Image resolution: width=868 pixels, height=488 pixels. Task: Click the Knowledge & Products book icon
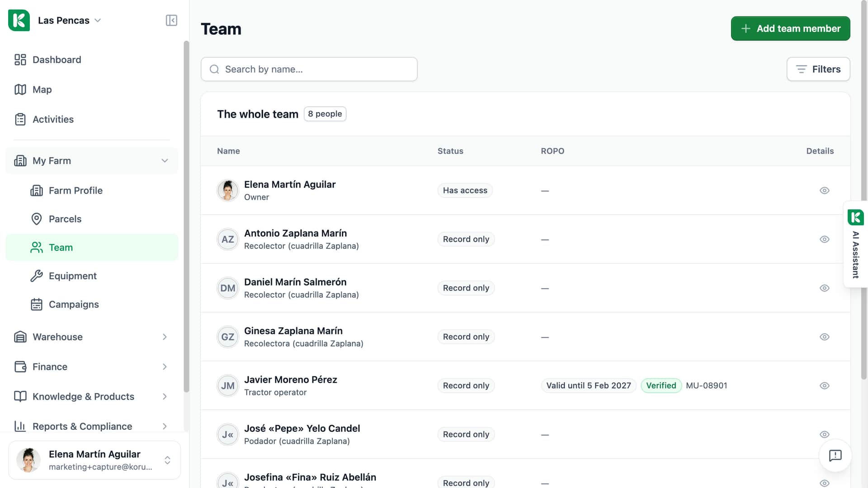click(x=20, y=397)
